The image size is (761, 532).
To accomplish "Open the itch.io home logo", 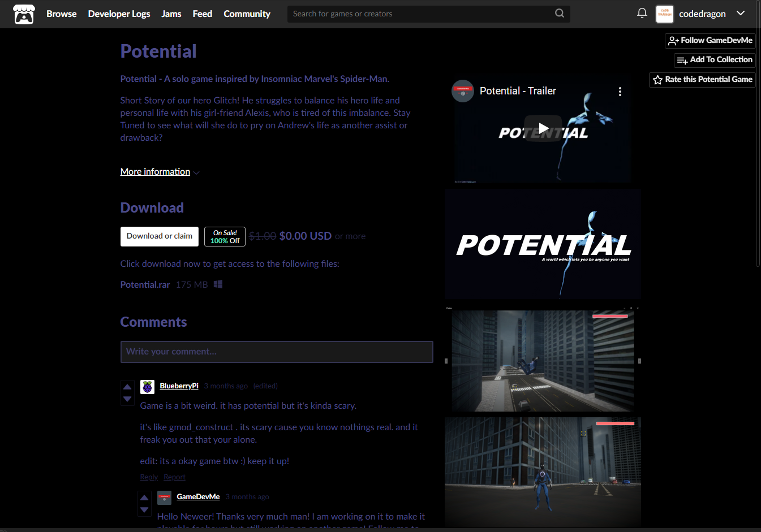I will pos(24,14).
